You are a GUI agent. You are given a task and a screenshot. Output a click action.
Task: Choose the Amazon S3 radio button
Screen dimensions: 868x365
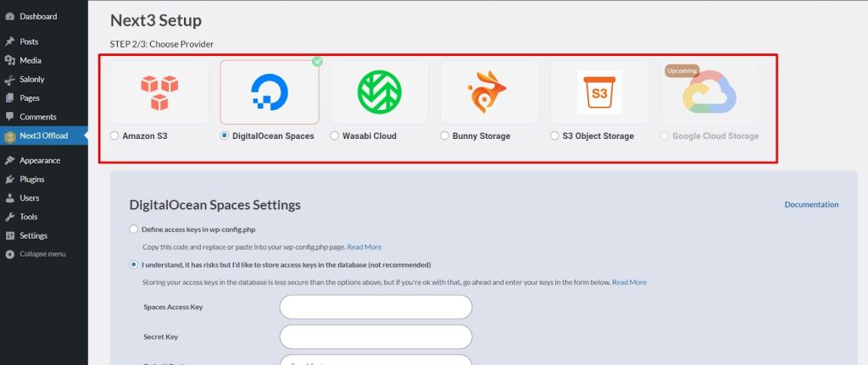pyautogui.click(x=114, y=135)
